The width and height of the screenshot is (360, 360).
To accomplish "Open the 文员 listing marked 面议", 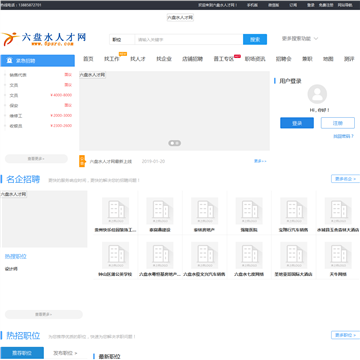I will pos(14,85).
